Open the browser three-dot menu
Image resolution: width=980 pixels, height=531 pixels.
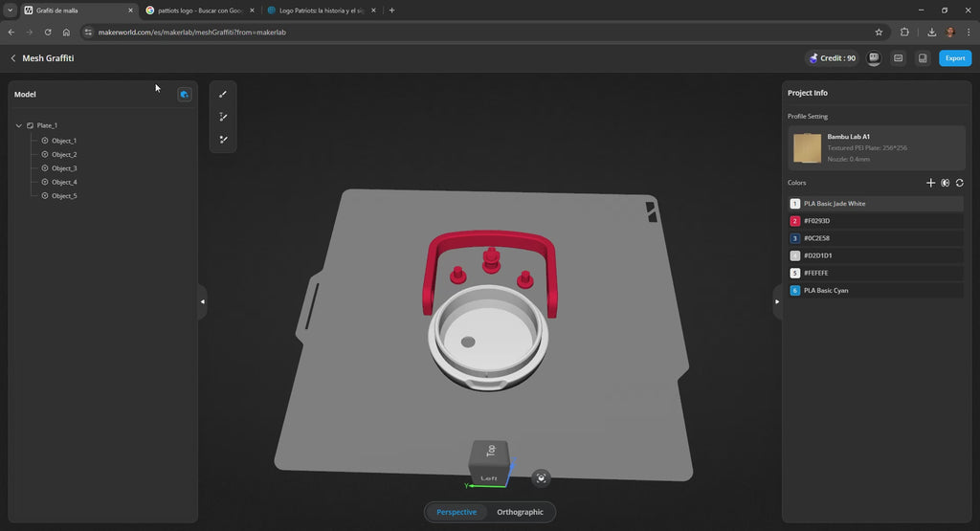coord(969,32)
